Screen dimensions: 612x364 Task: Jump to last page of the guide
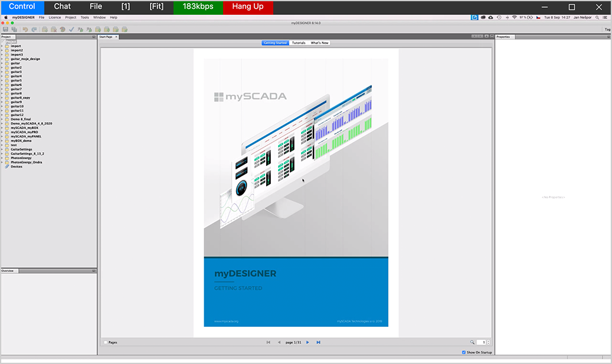[319, 342]
